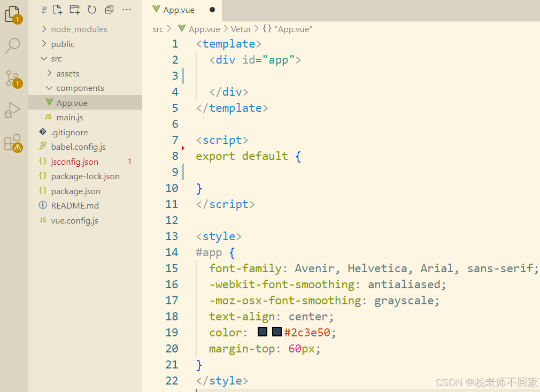Switch to the App.vue editor tab

coord(179,10)
